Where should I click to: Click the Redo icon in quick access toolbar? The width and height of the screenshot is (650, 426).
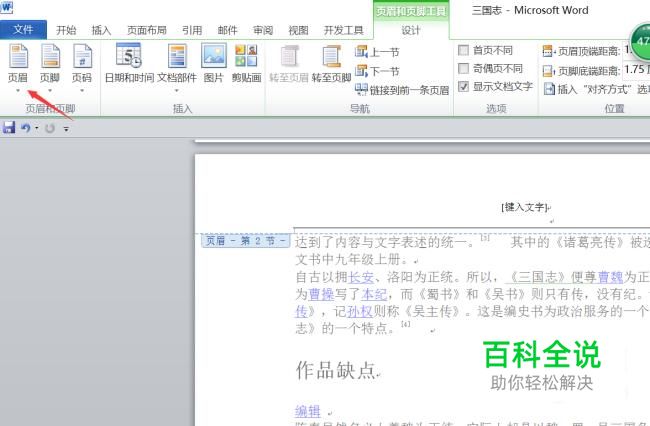[50, 128]
